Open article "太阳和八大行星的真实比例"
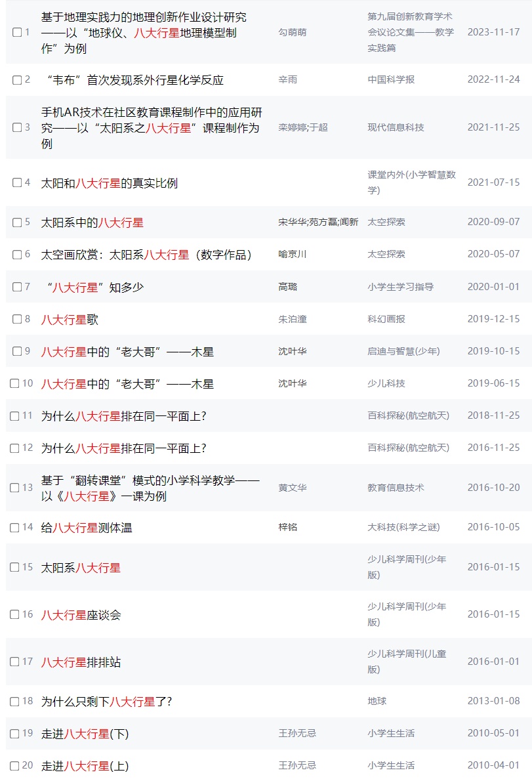The image size is (532, 783). [109, 183]
